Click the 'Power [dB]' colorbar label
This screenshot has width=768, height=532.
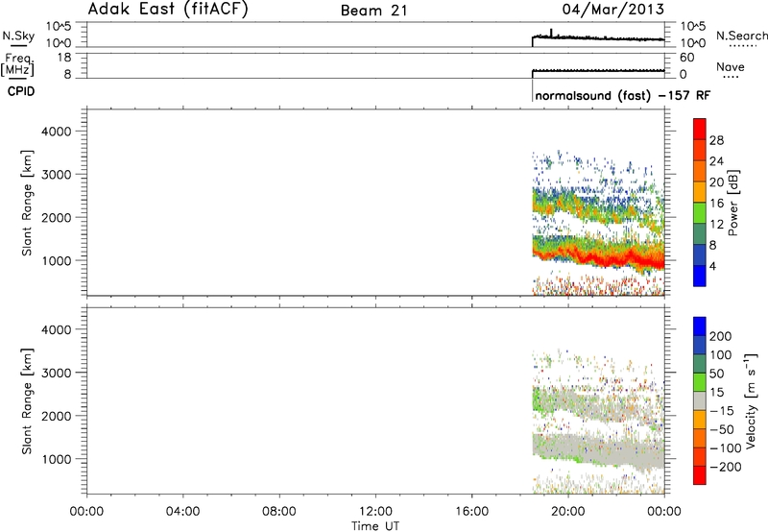click(x=732, y=203)
